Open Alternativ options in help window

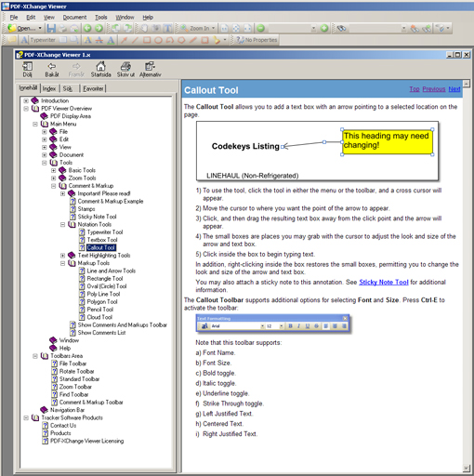click(151, 69)
